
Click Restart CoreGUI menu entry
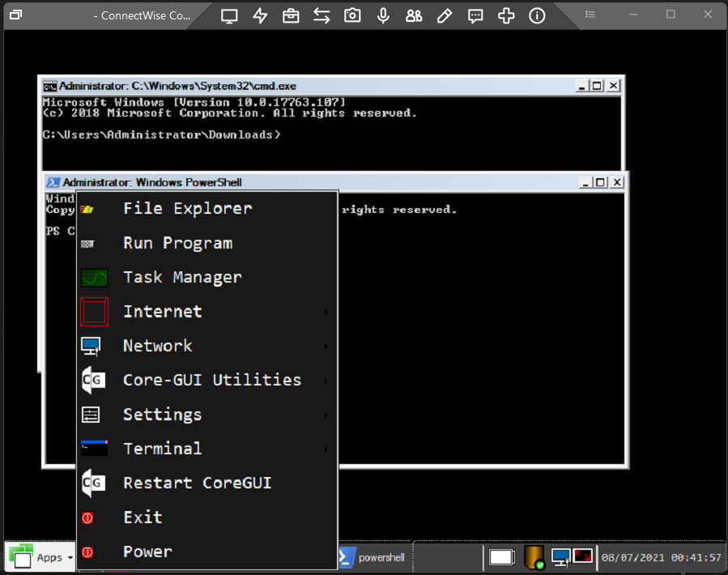click(x=197, y=483)
